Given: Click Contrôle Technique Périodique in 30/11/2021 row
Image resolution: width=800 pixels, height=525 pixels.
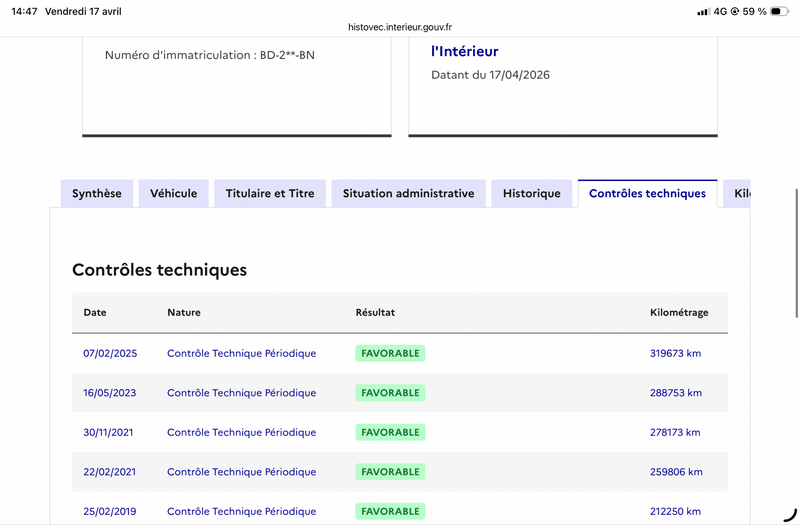Looking at the screenshot, I should (x=242, y=432).
